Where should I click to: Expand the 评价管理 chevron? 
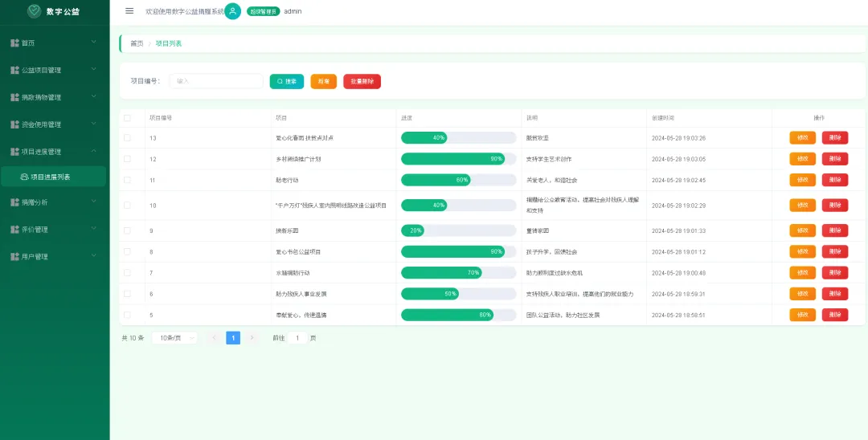93,228
